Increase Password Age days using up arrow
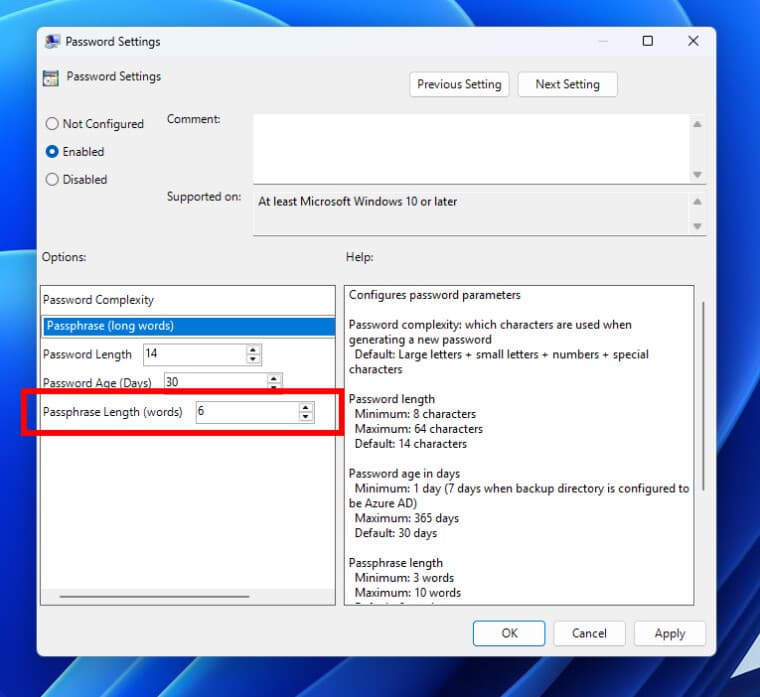 click(274, 378)
